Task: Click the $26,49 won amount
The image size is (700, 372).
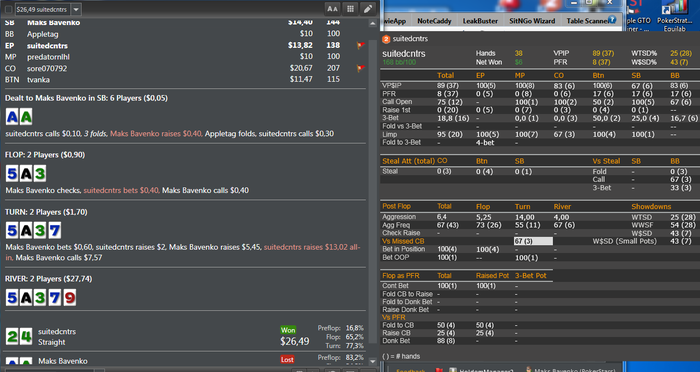Action: click(x=295, y=342)
